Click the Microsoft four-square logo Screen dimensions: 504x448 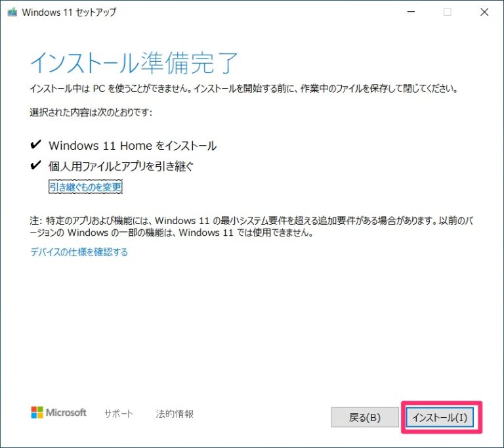click(37, 413)
